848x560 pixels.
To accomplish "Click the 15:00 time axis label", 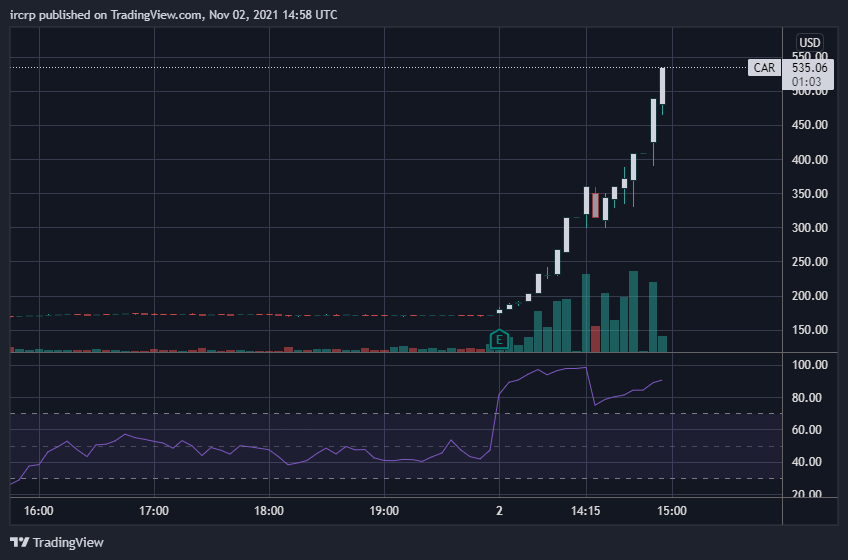I will tap(672, 511).
